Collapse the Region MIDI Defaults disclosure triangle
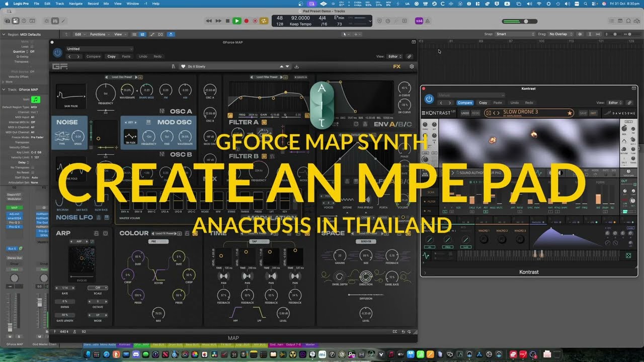 coord(4,35)
